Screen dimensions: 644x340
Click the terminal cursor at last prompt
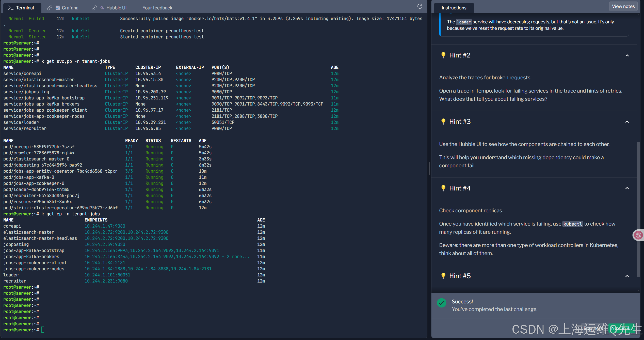(x=43, y=330)
